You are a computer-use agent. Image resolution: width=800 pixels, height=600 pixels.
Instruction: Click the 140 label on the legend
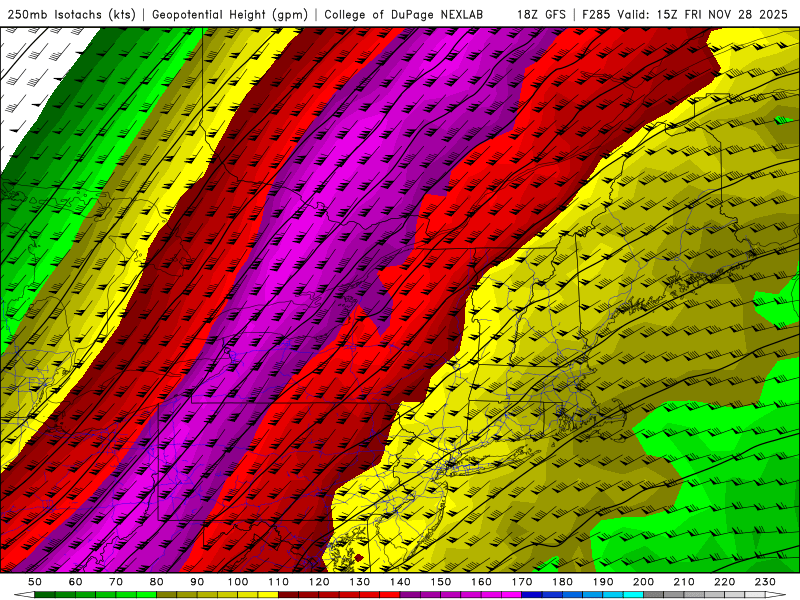tap(400, 582)
